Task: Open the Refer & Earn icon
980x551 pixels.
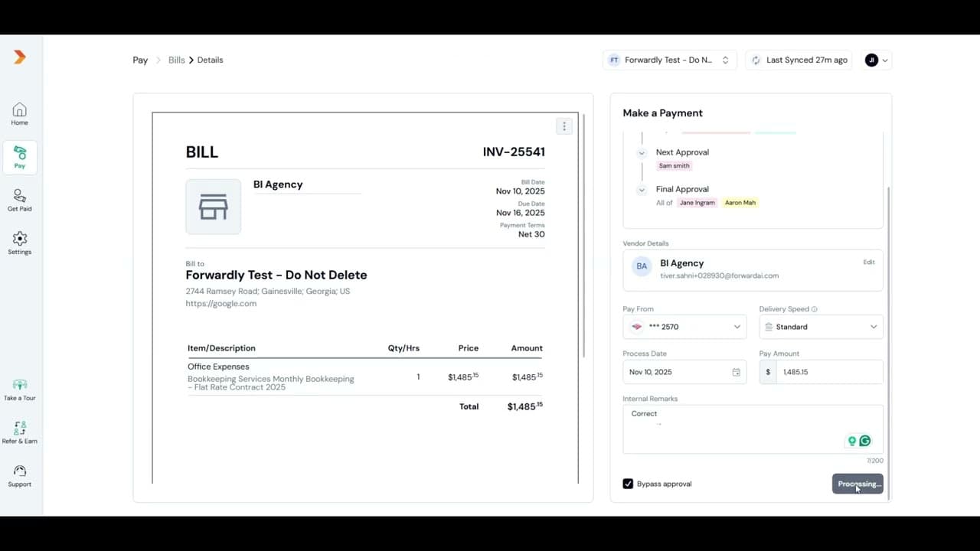Action: [x=20, y=432]
